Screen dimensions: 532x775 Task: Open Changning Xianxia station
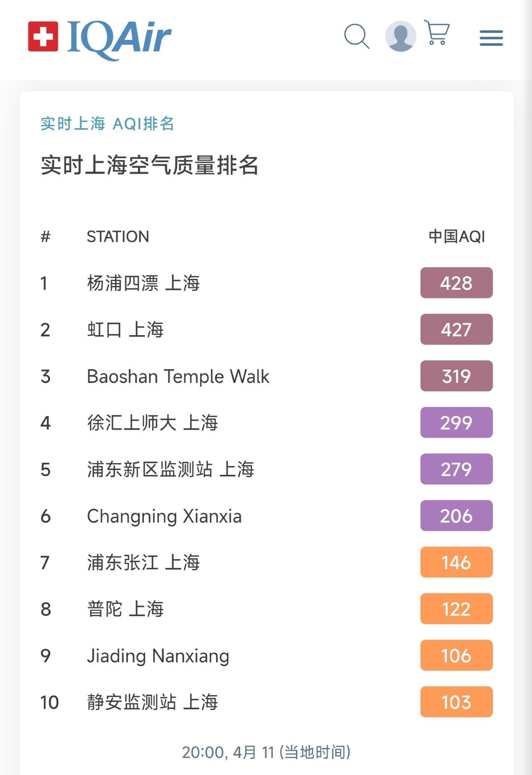pyautogui.click(x=164, y=516)
